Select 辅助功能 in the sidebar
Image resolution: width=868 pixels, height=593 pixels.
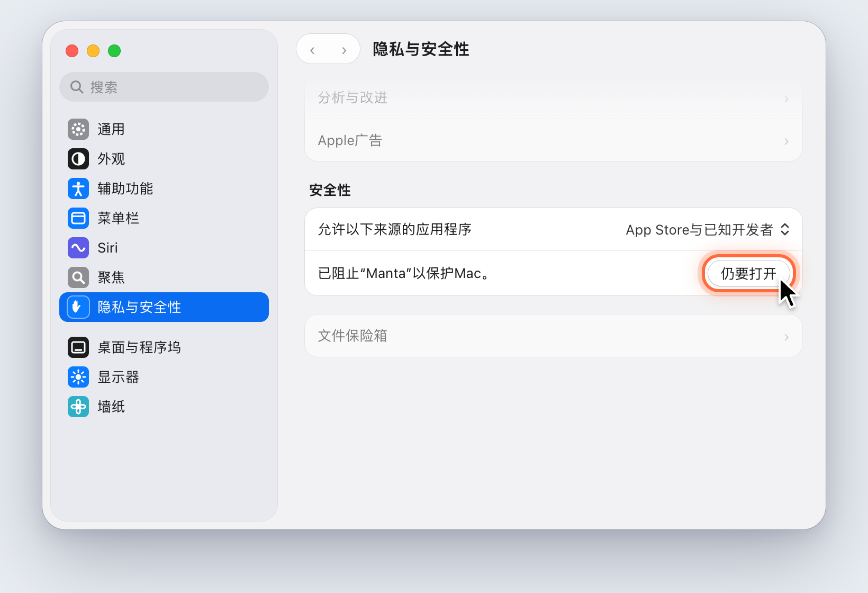164,188
